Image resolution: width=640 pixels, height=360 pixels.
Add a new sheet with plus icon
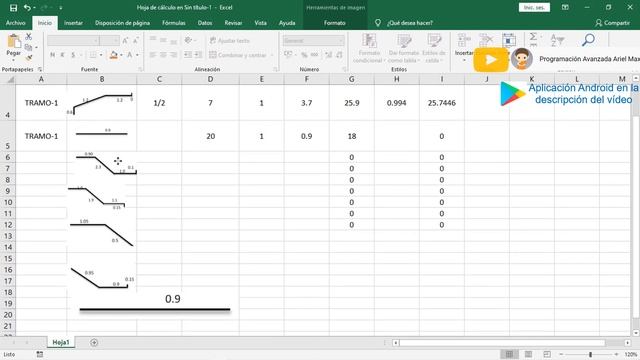coord(94,342)
